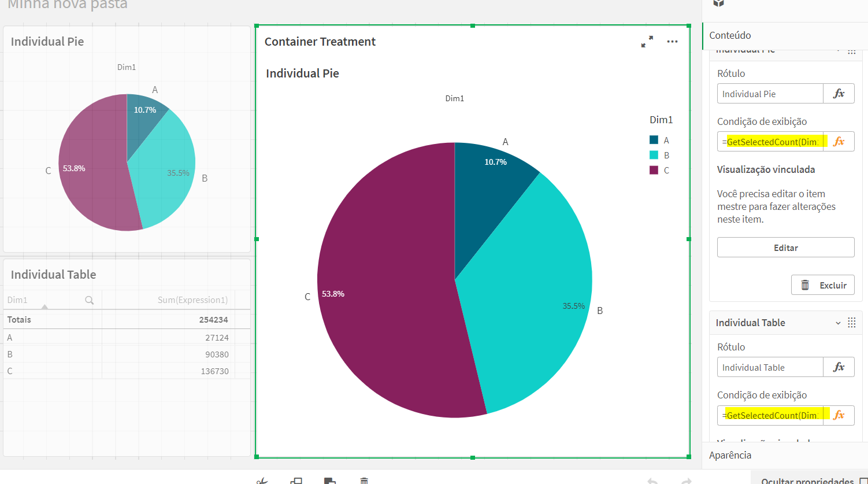The image size is (868, 484).
Task: Open the Container Treatment options menu
Action: point(672,41)
